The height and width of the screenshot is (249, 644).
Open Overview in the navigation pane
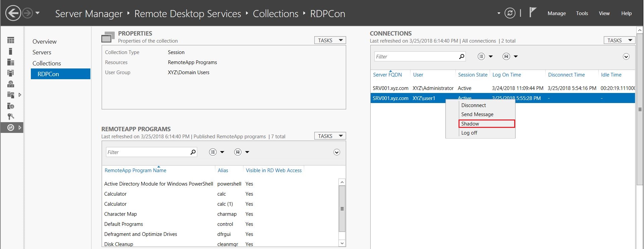pyautogui.click(x=45, y=42)
